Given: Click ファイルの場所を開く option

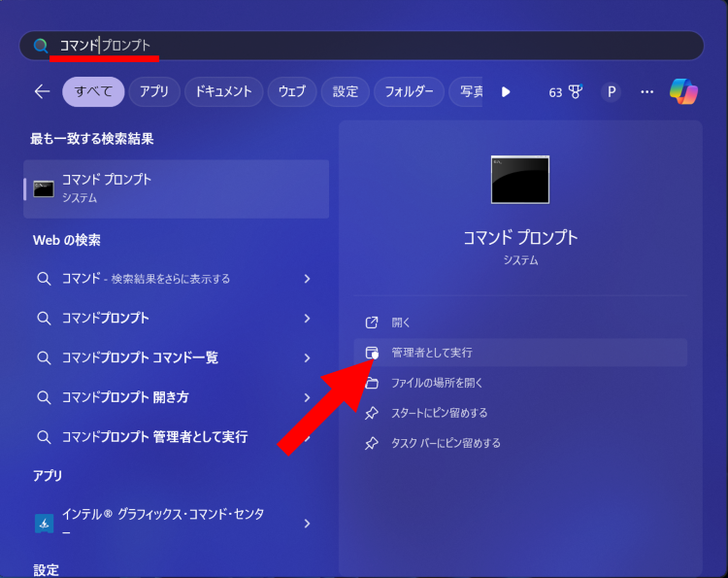Looking at the screenshot, I should pyautogui.click(x=437, y=383).
